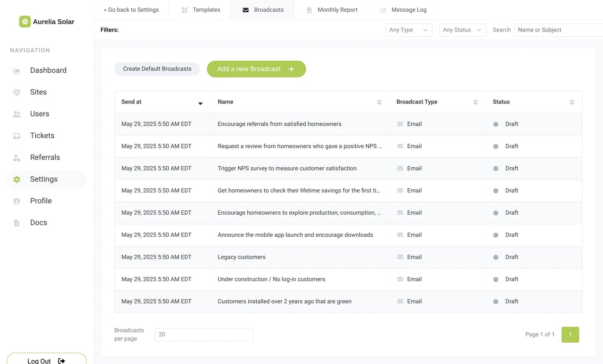This screenshot has width=603, height=364.
Task: Select the Broadcasts tab
Action: 262,10
